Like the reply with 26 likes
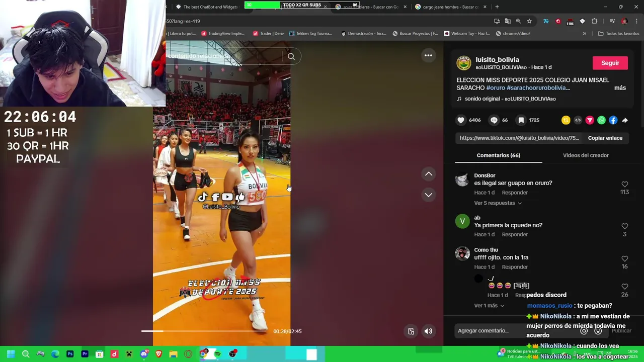The height and width of the screenshot is (362, 644). [624, 287]
